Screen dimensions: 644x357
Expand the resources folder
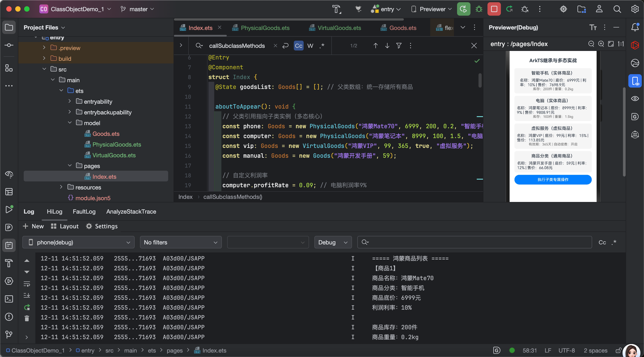(x=61, y=187)
